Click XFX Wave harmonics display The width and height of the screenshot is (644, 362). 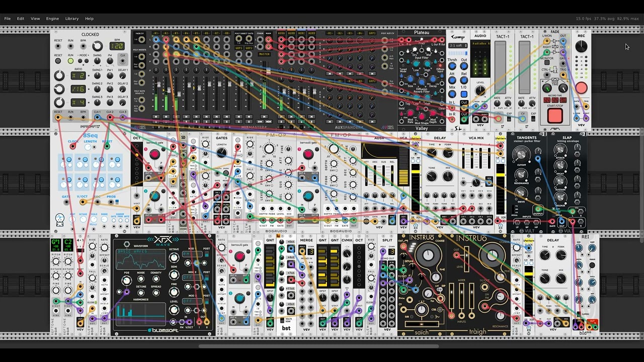tap(141, 314)
